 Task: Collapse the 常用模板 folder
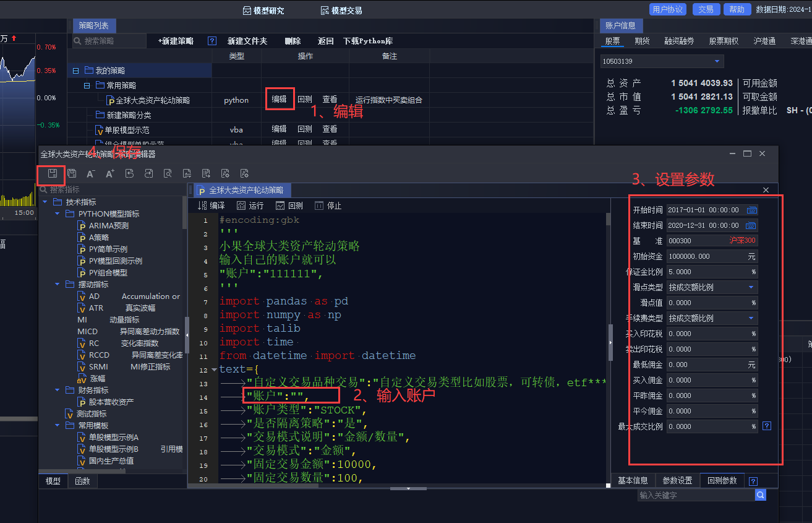click(x=57, y=425)
